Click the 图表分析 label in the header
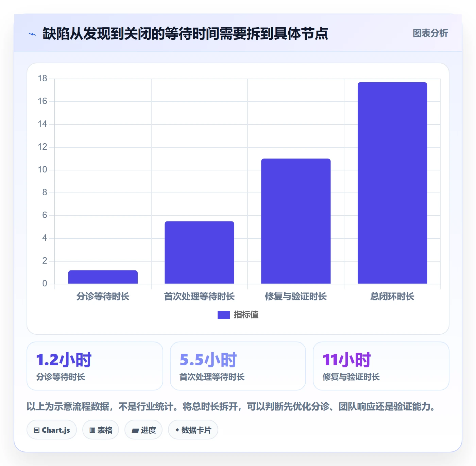 430,33
